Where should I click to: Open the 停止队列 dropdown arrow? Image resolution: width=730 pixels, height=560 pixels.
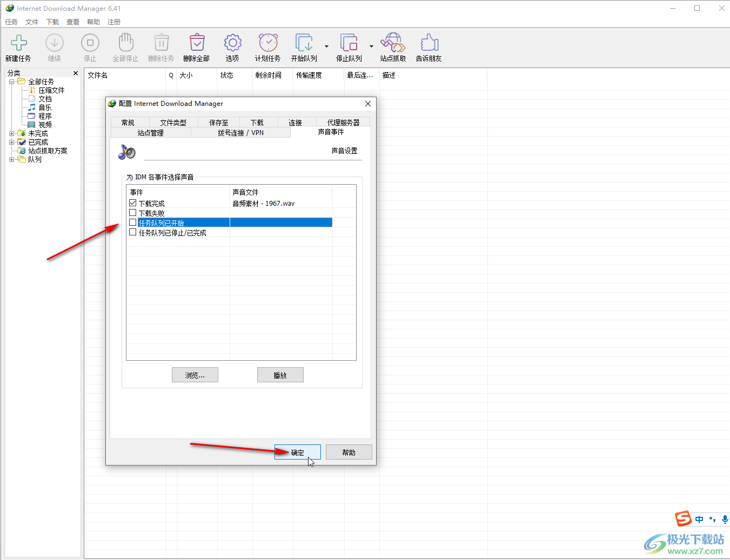[371, 46]
